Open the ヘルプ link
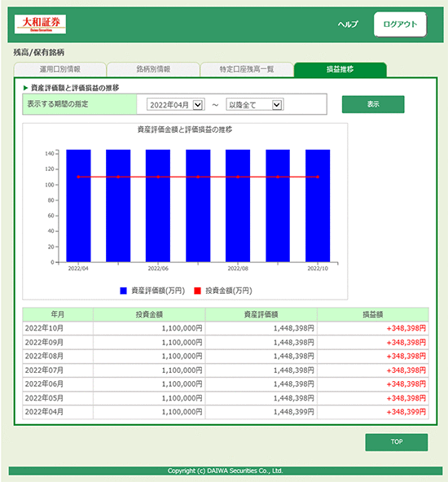 (348, 24)
